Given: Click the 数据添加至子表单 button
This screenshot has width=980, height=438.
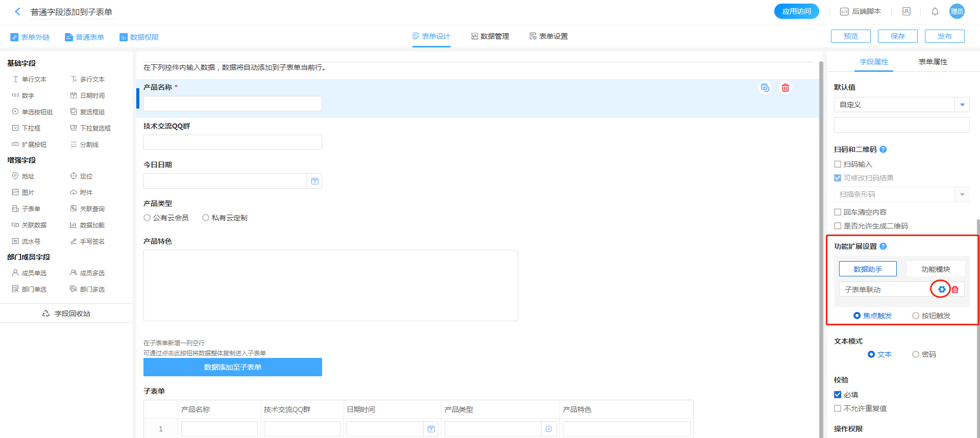Looking at the screenshot, I should pos(233,367).
